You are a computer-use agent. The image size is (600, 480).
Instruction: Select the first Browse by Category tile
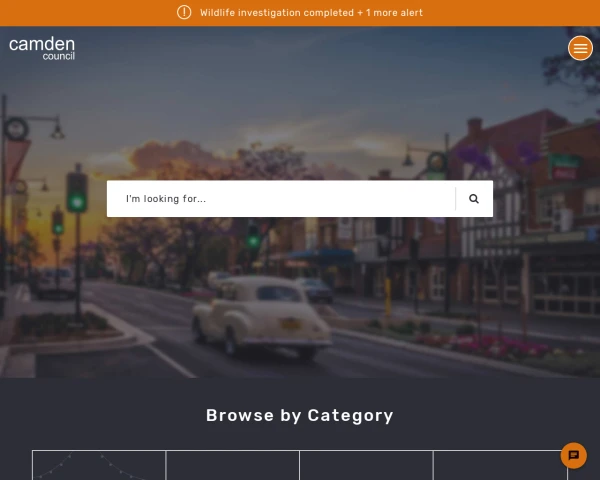tap(99, 465)
